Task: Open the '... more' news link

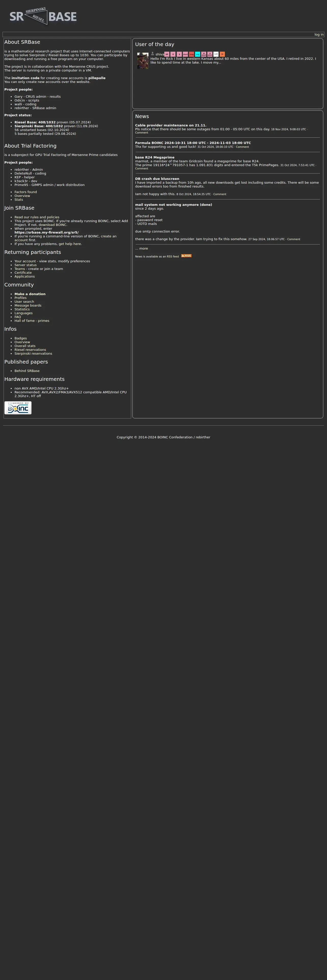Action: point(142,248)
